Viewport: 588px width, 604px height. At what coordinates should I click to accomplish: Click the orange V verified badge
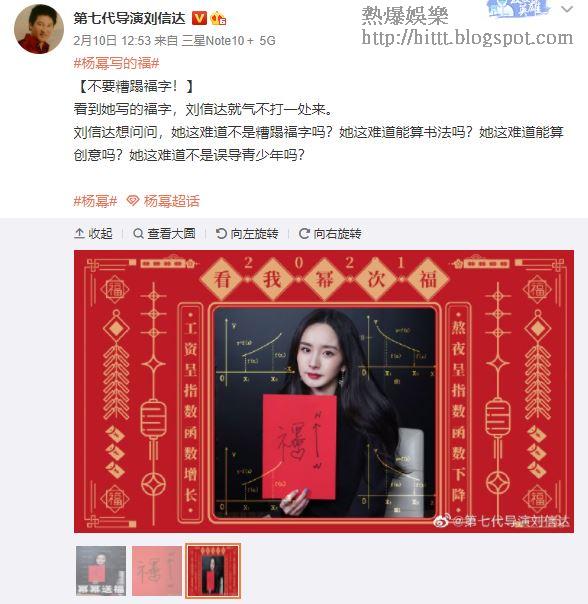(199, 18)
